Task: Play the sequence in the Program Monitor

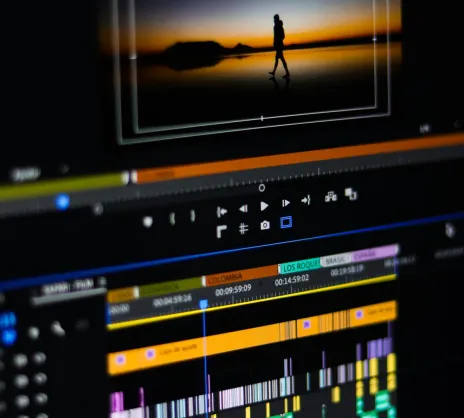Action: [264, 206]
